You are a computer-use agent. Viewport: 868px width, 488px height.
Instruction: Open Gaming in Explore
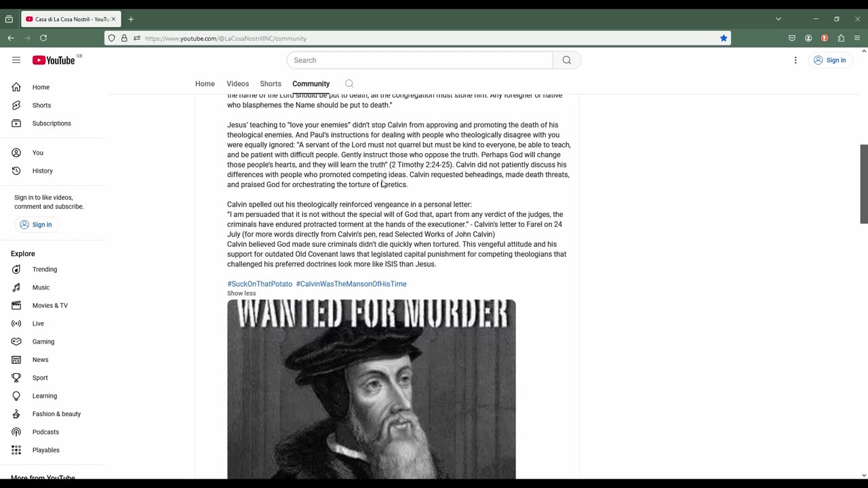[x=43, y=342]
